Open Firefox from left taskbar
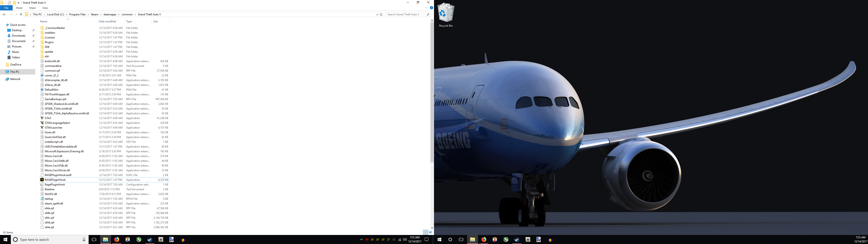Viewport: 868px width, 244px height. (117, 240)
